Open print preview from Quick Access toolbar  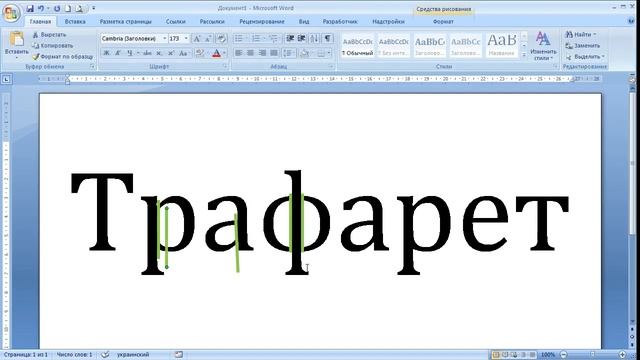pos(79,8)
